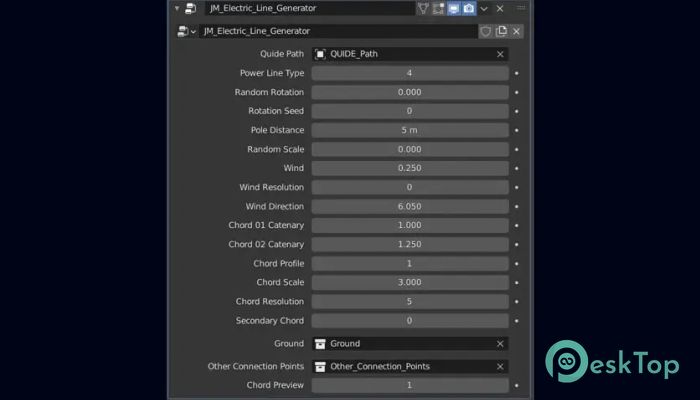This screenshot has width=700, height=400.
Task: Toggle attribute dot for Power Line Type
Action: point(517,73)
